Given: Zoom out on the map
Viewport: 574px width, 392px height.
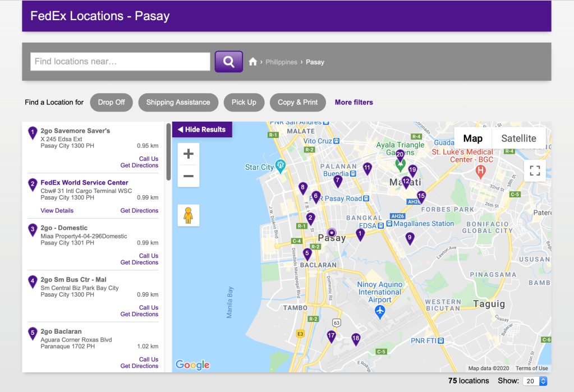Looking at the screenshot, I should click(189, 176).
